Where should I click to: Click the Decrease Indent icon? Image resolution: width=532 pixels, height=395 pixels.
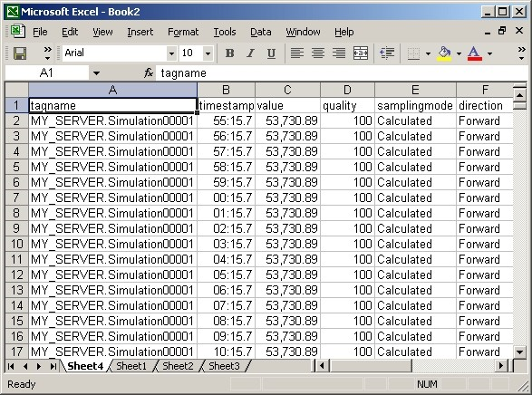point(387,53)
